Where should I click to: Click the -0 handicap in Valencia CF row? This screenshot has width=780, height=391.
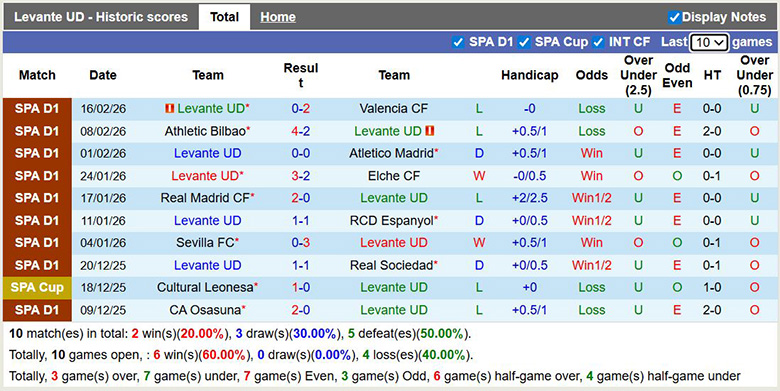click(529, 108)
